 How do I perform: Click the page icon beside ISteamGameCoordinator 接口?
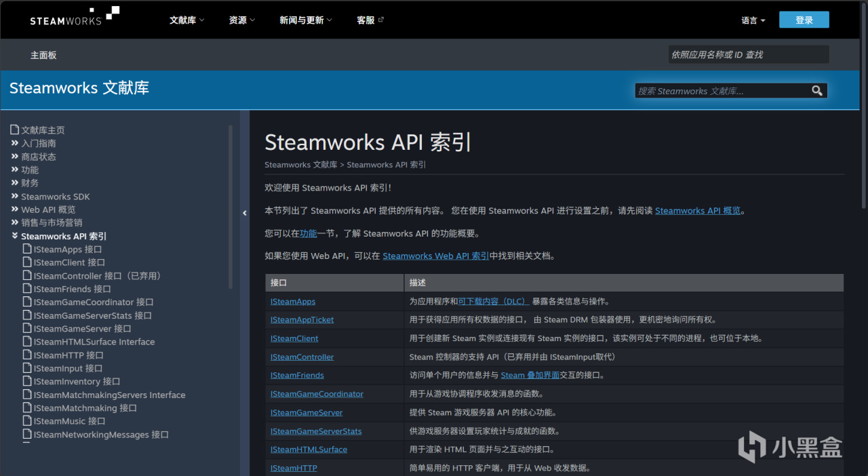(x=27, y=302)
